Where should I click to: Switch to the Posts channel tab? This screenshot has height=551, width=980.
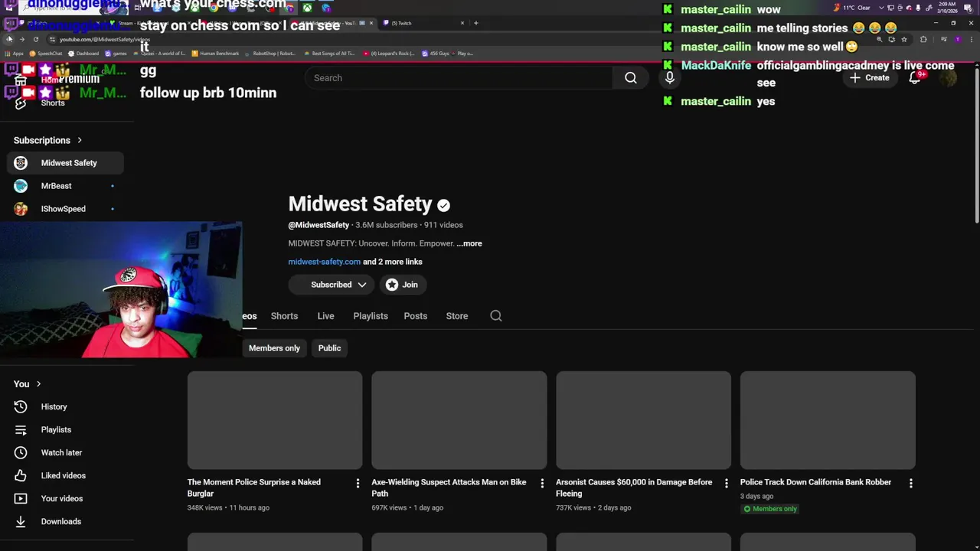click(416, 316)
